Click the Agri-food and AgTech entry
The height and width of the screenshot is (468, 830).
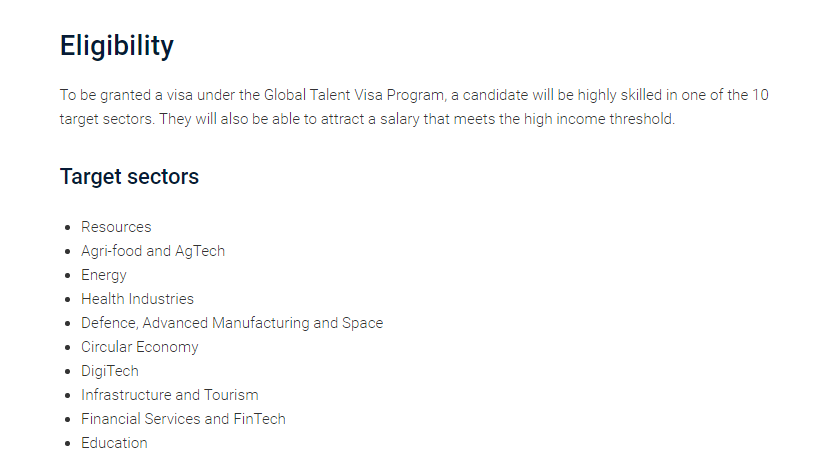[x=153, y=251]
